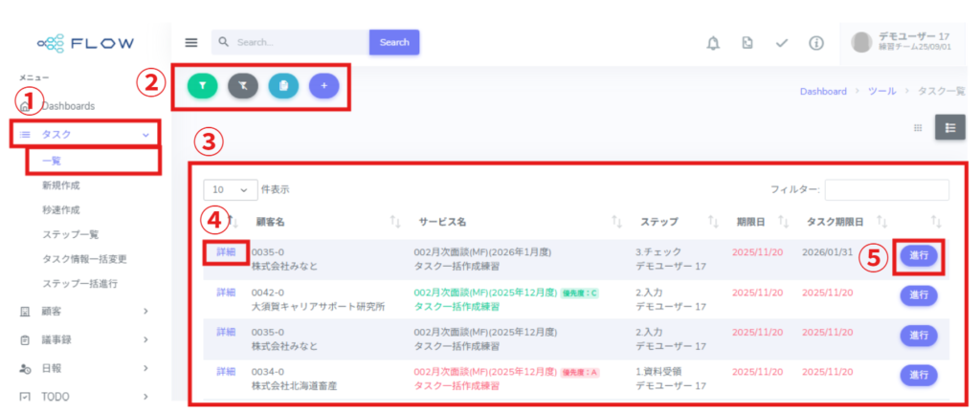Switch to list view layout
This screenshot has width=980, height=412.
(949, 128)
